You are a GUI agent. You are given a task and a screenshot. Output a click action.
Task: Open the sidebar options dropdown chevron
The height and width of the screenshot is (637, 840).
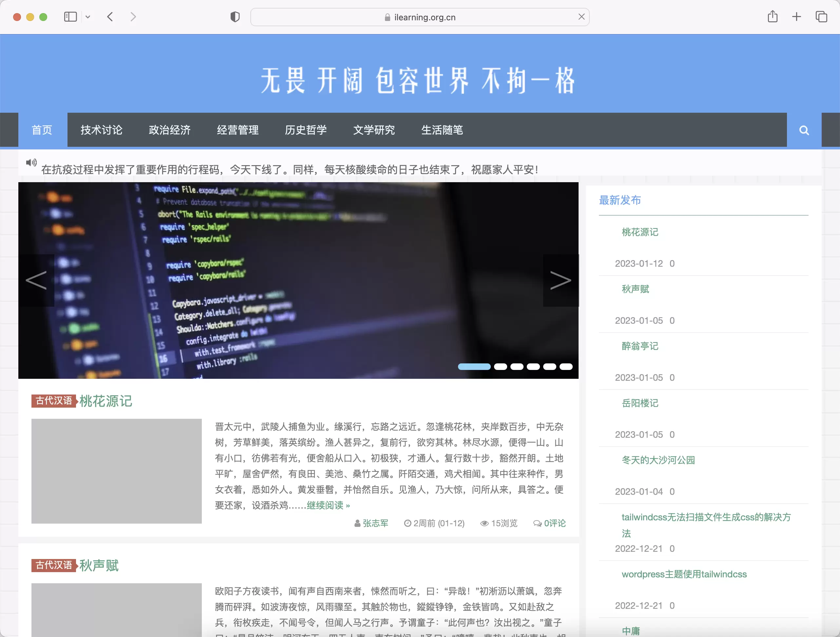click(88, 17)
